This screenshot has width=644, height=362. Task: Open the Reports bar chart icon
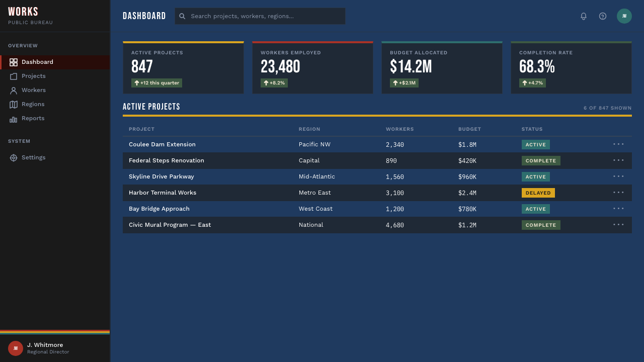(x=14, y=119)
